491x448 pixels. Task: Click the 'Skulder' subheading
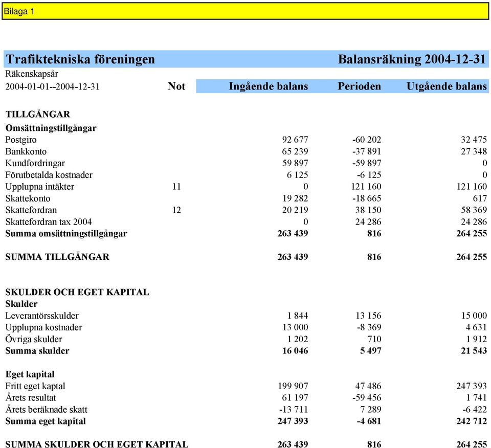pyautogui.click(x=21, y=304)
